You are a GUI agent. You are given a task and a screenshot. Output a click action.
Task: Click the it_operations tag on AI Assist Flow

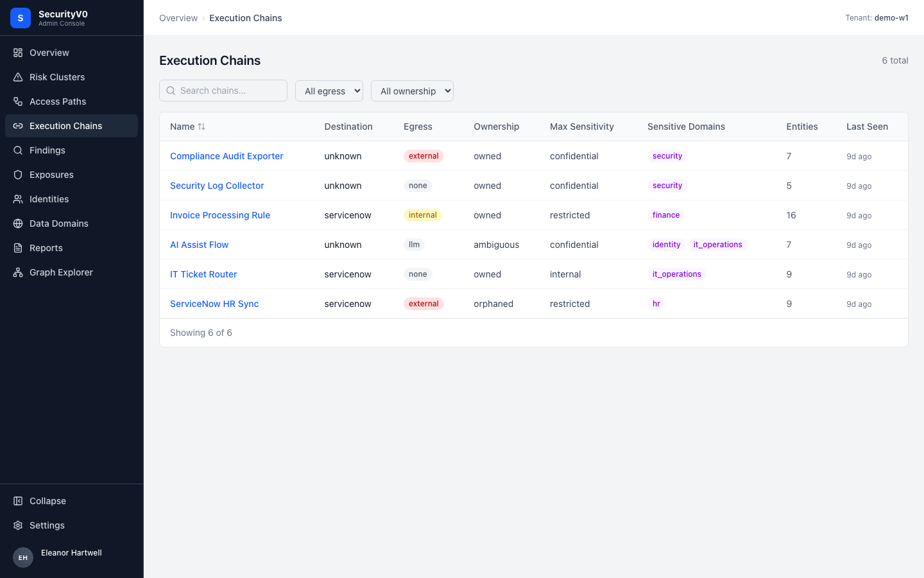point(717,245)
